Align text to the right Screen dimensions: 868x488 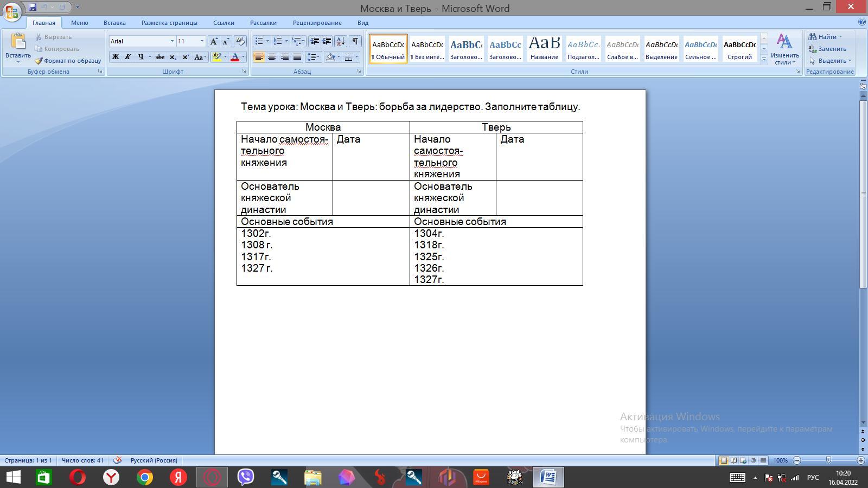coord(284,57)
